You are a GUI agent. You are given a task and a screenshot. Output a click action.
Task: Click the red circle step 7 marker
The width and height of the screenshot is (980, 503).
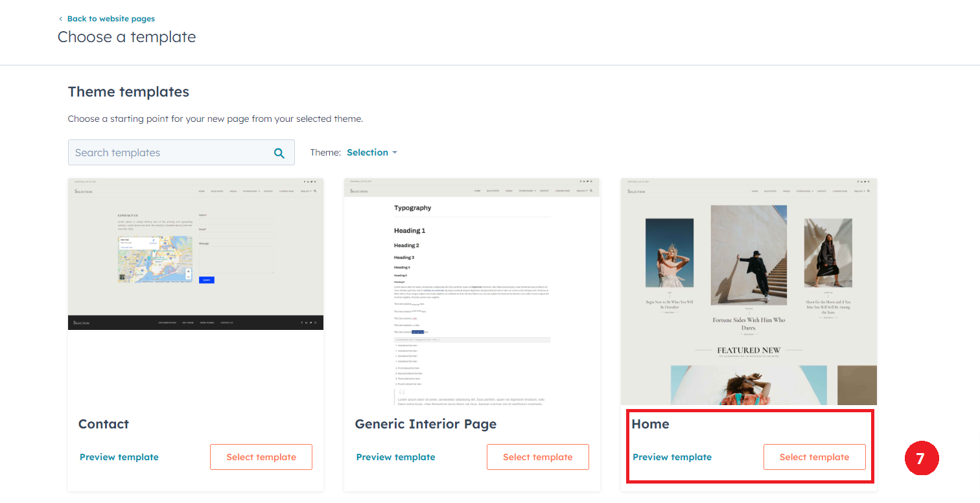(921, 458)
